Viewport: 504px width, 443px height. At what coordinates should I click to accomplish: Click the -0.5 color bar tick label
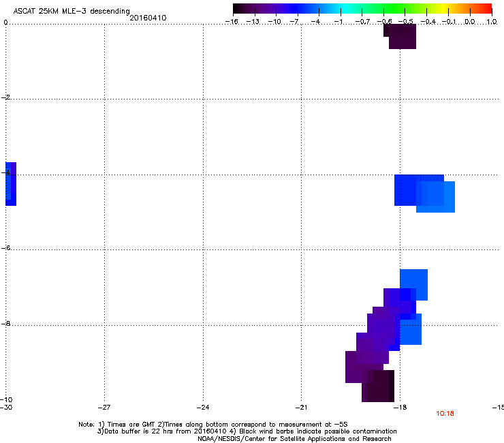[406, 22]
